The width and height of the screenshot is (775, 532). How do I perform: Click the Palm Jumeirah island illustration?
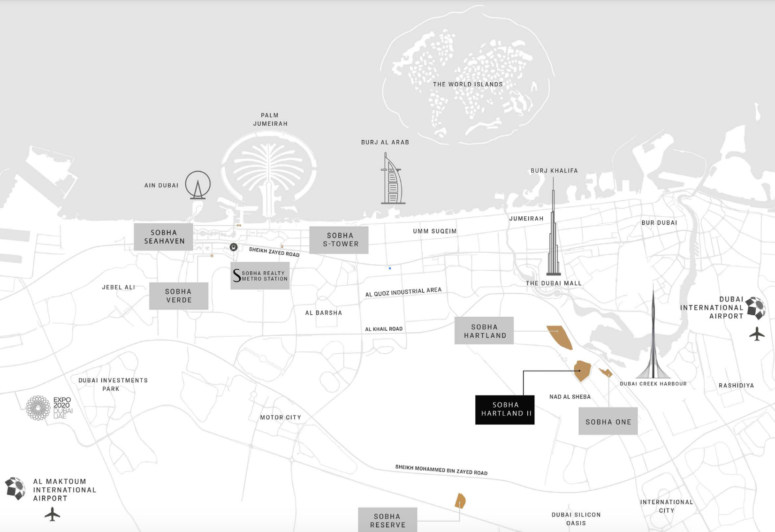(x=269, y=171)
